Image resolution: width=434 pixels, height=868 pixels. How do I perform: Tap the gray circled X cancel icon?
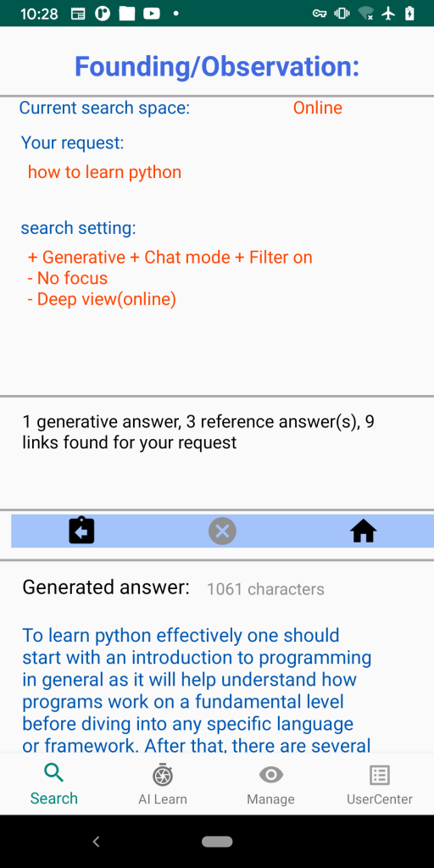click(x=222, y=531)
